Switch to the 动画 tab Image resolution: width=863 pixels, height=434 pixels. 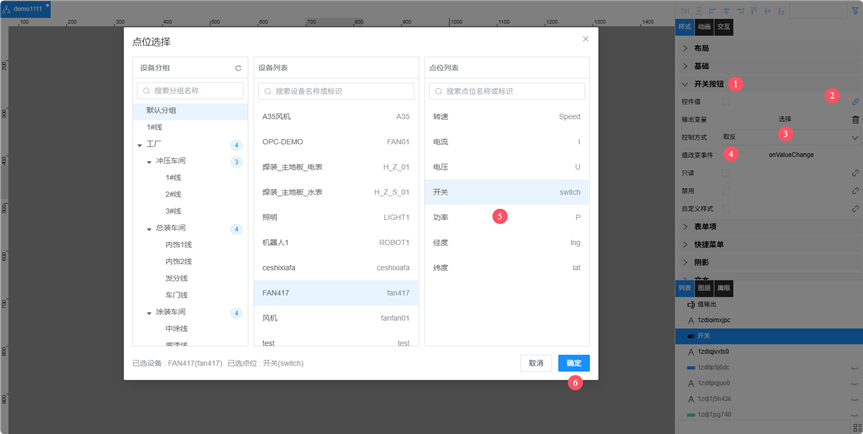click(x=704, y=27)
